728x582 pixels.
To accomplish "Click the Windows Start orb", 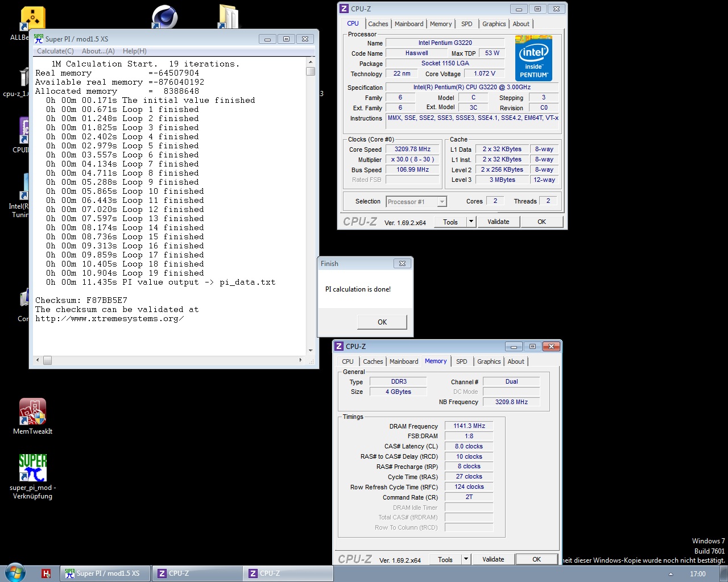I will pos(15,573).
